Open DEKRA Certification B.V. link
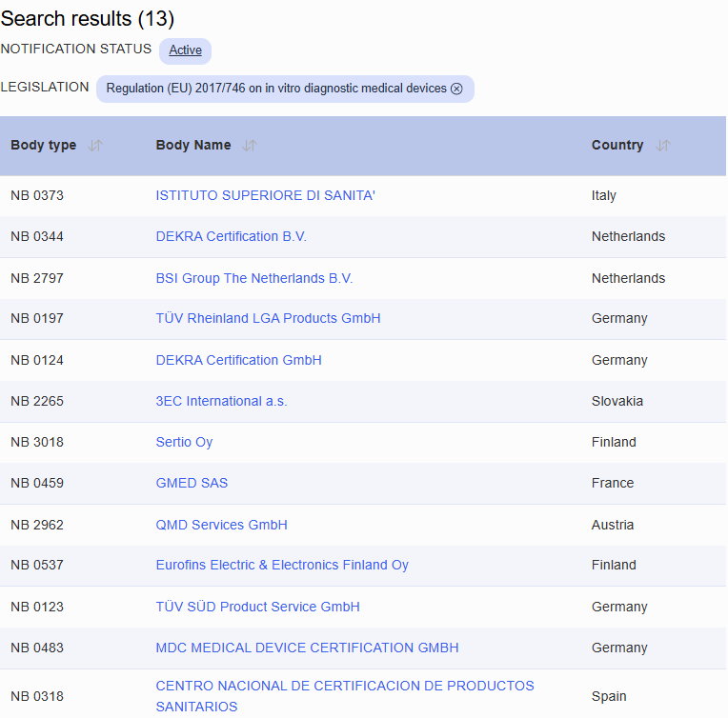Image resolution: width=728 pixels, height=718 pixels. click(x=232, y=237)
